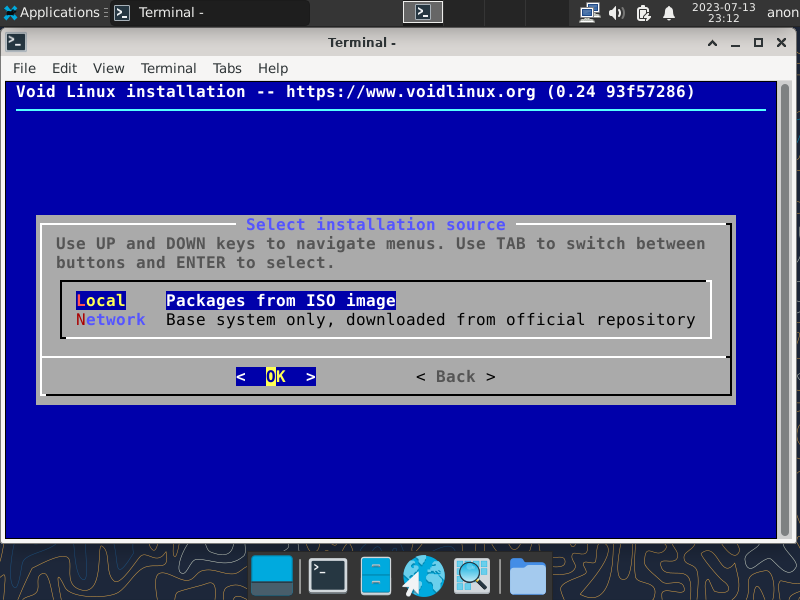Viewport: 800px width, 600px height.
Task: Click 'Base system only' repository description
Action: point(431,319)
